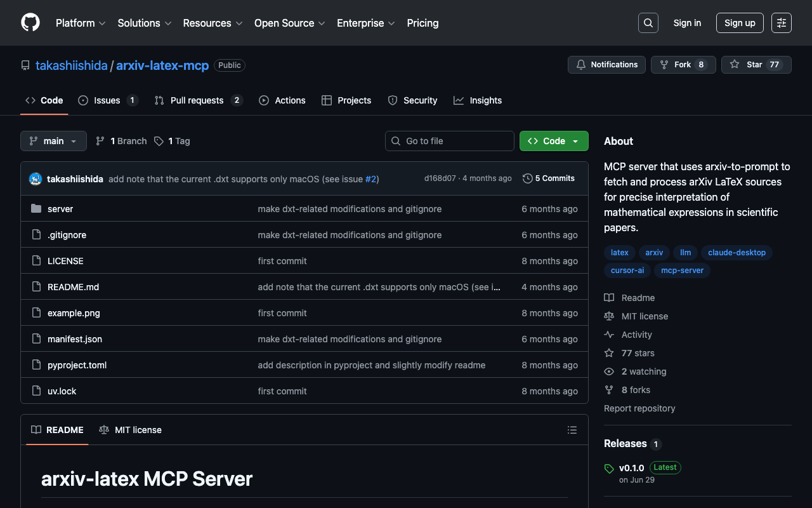
Task: Switch to the MIT license tab
Action: click(x=131, y=430)
